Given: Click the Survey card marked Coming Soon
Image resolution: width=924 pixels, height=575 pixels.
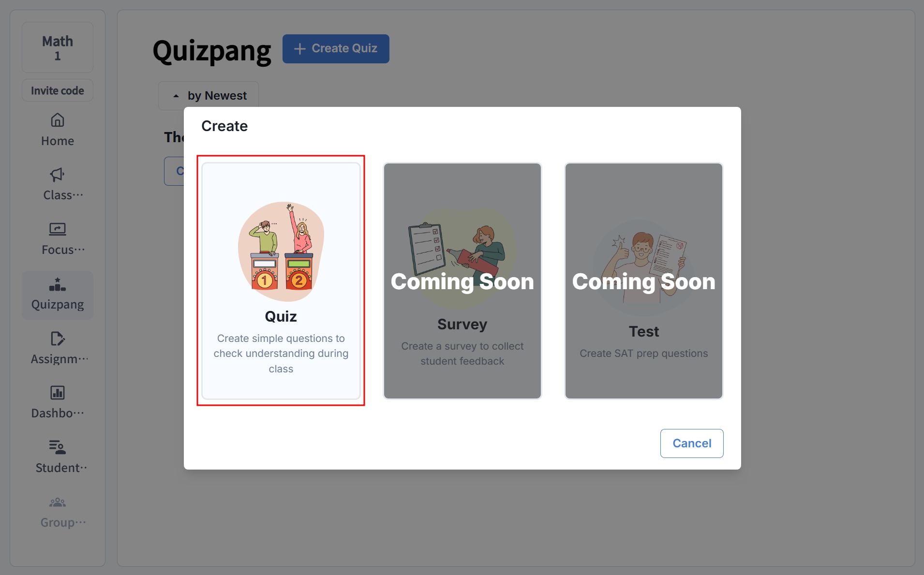Looking at the screenshot, I should click(x=462, y=281).
